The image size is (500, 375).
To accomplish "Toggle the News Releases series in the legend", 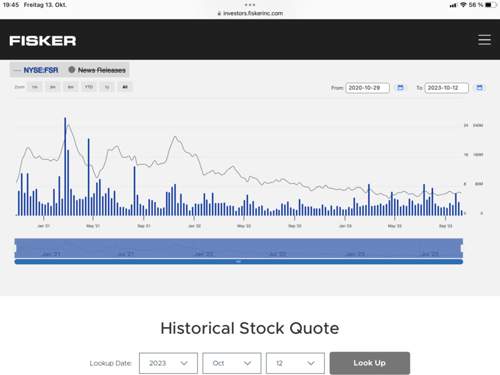I will [x=97, y=70].
